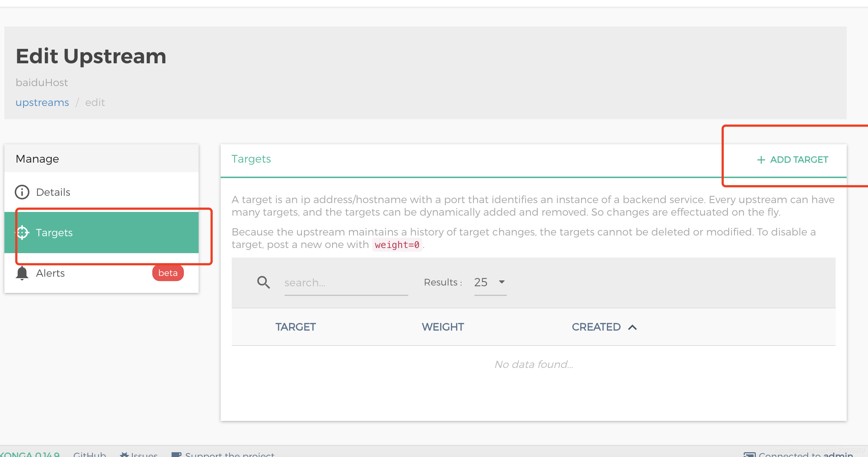The width and height of the screenshot is (868, 457).
Task: Click the No data found message
Action: (x=534, y=364)
